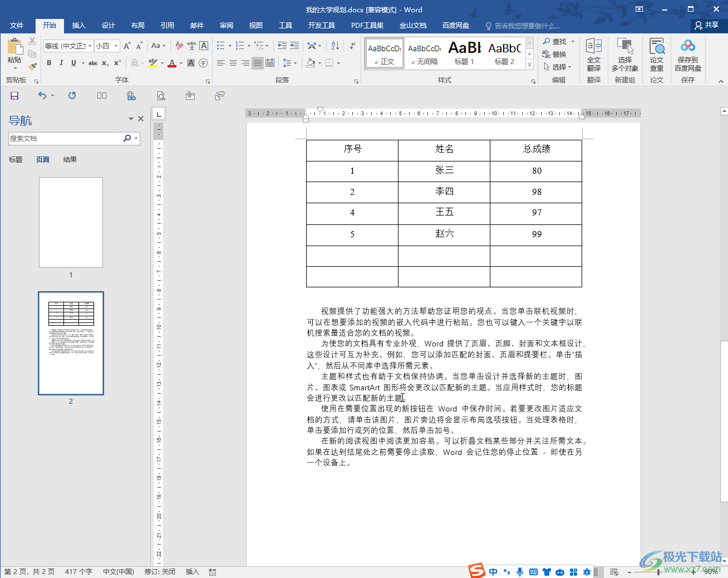Click the select multiple objects icon

625,55
